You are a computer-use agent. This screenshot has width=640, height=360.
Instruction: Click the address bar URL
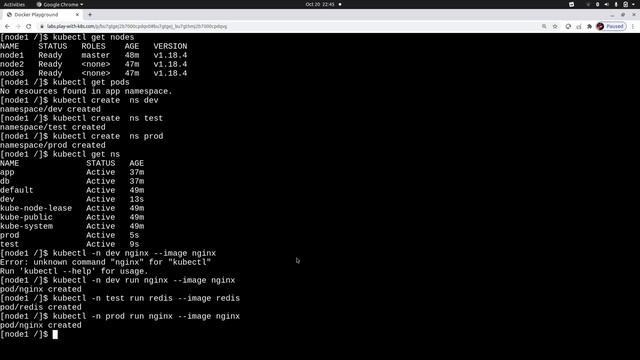[x=137, y=27]
